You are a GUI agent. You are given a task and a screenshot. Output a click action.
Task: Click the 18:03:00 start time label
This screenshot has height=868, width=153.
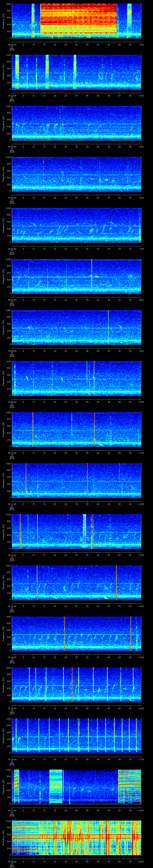[x=12, y=96]
